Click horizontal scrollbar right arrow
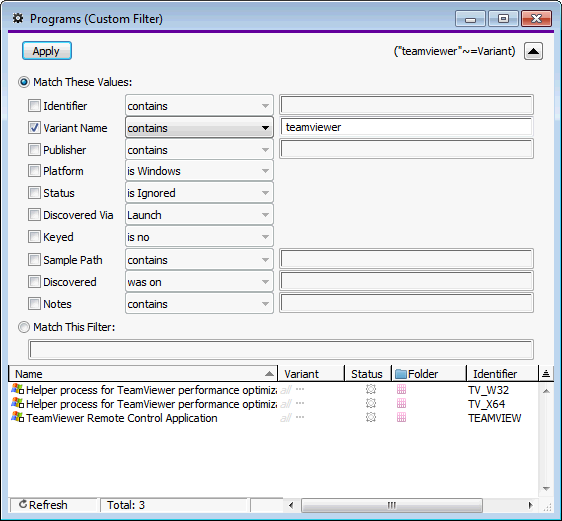The image size is (562, 521). pyautogui.click(x=530, y=505)
